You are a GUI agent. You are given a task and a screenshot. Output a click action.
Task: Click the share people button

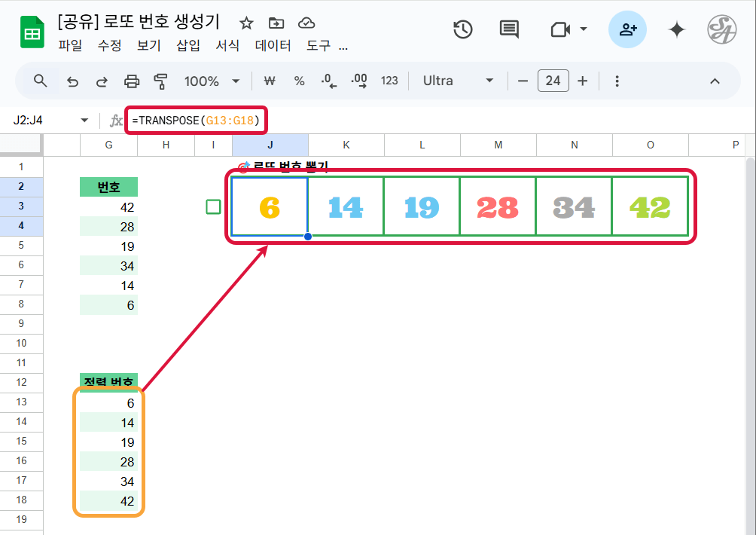[627, 29]
